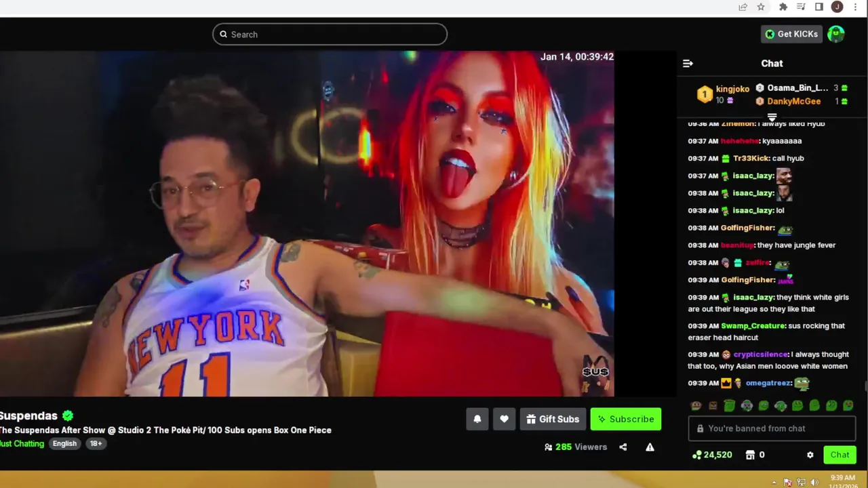The width and height of the screenshot is (868, 488).
Task: Click omegatreez's username in chat
Action: click(x=768, y=383)
